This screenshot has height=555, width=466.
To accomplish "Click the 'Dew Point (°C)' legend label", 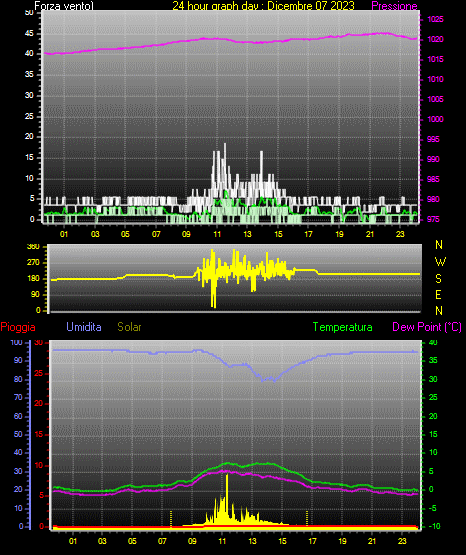I will (427, 327).
